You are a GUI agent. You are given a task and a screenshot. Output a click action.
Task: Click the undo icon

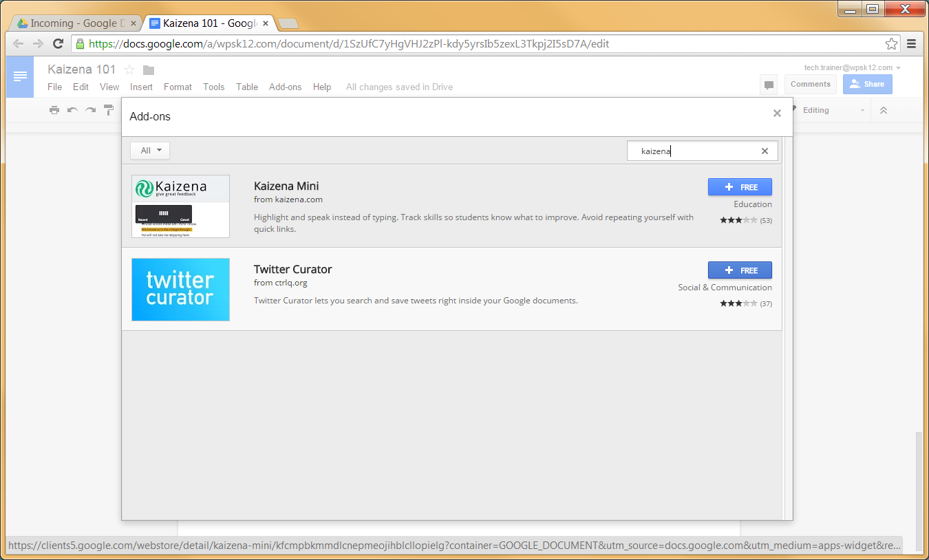coord(72,110)
